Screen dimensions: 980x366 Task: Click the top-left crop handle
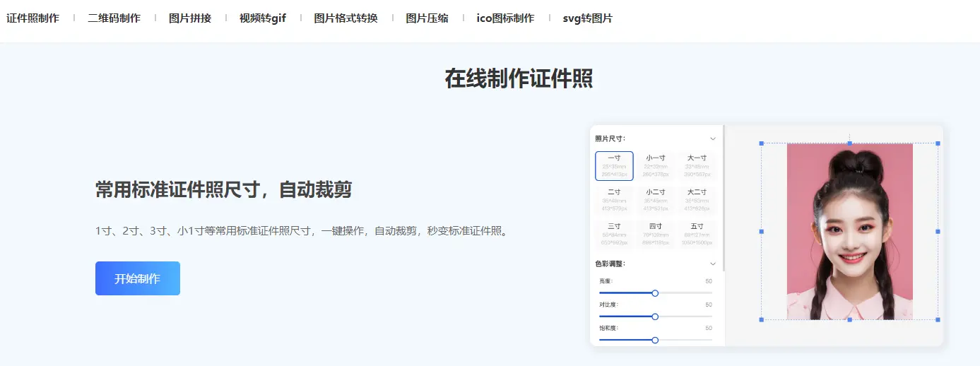[x=761, y=143]
